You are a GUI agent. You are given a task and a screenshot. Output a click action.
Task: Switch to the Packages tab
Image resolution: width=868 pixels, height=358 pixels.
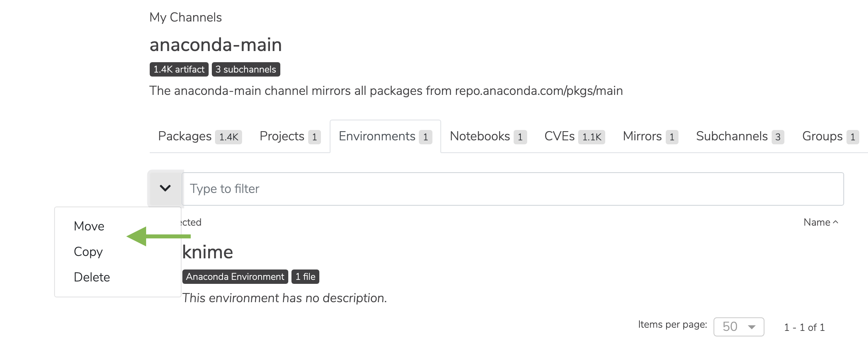point(200,136)
